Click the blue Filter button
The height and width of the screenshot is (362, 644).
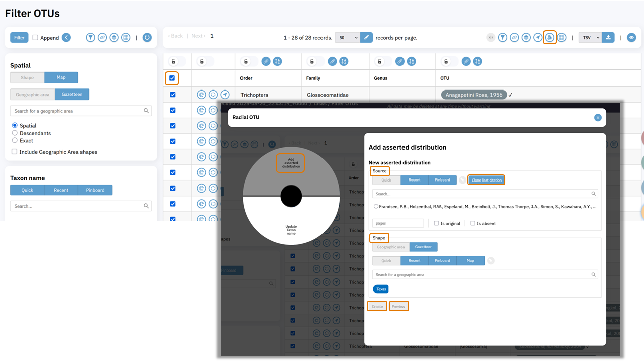pyautogui.click(x=19, y=37)
